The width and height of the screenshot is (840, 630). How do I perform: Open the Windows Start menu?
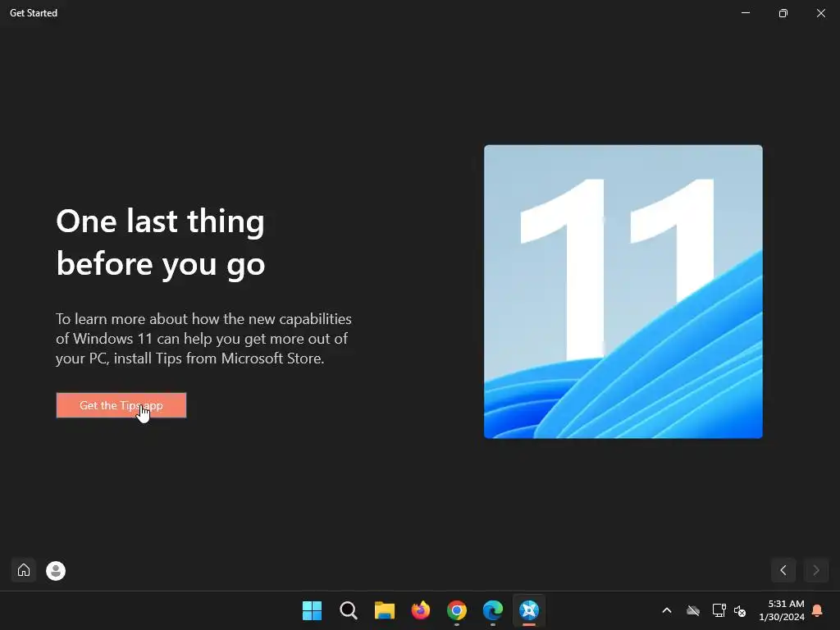pos(312,610)
